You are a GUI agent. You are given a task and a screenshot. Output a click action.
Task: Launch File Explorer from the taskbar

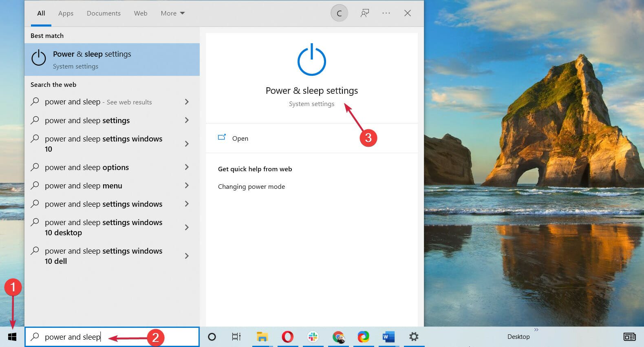[262, 337]
